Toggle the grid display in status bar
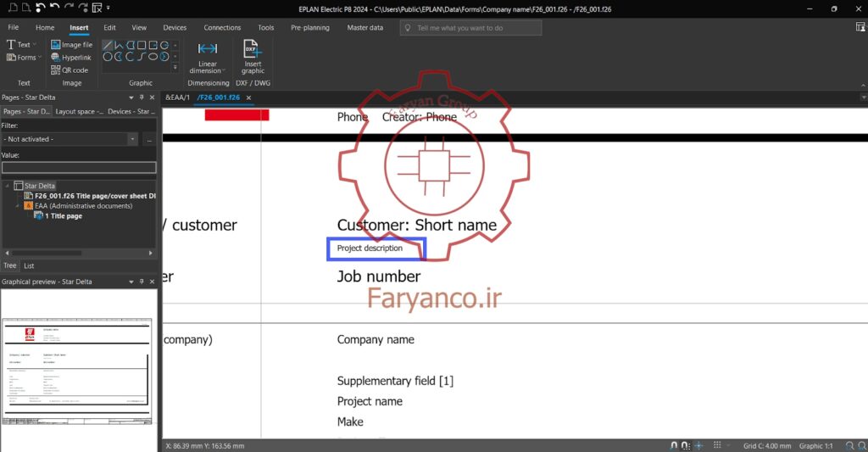Image resolution: width=868 pixels, height=452 pixels. pos(717,446)
